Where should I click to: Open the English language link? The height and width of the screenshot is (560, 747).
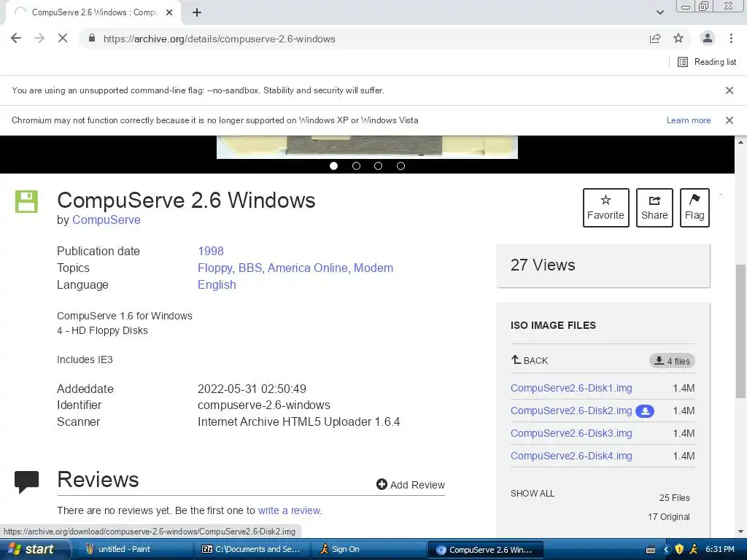click(x=217, y=285)
